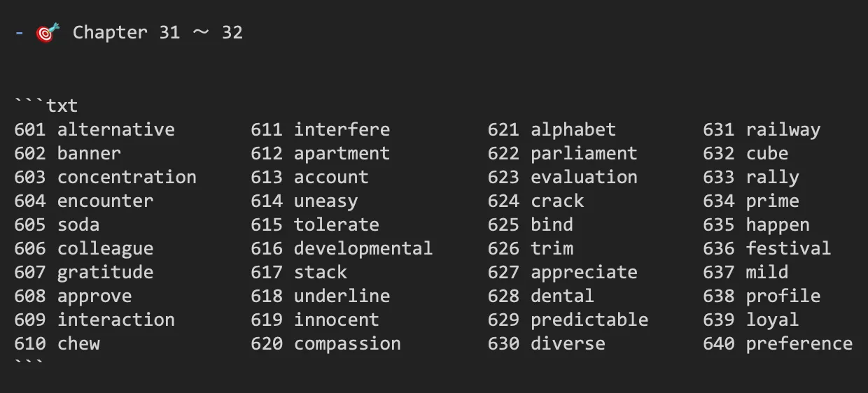Click the word railway

(x=783, y=129)
